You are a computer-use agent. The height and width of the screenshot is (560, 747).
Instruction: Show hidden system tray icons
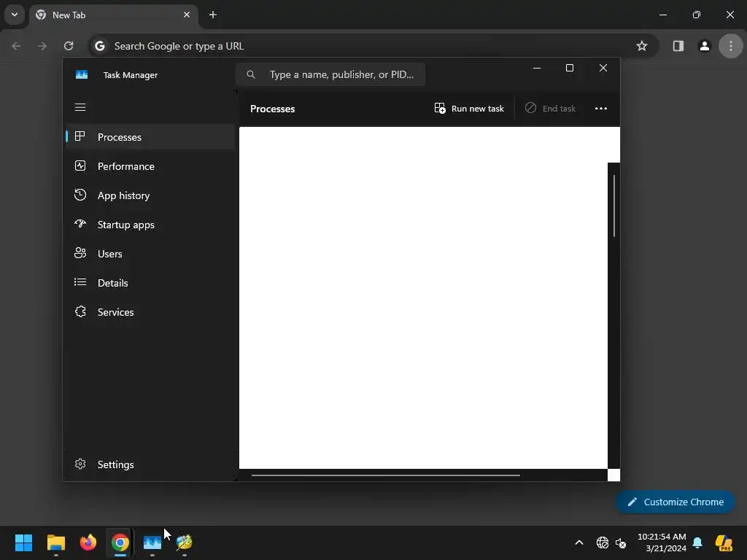point(579,542)
